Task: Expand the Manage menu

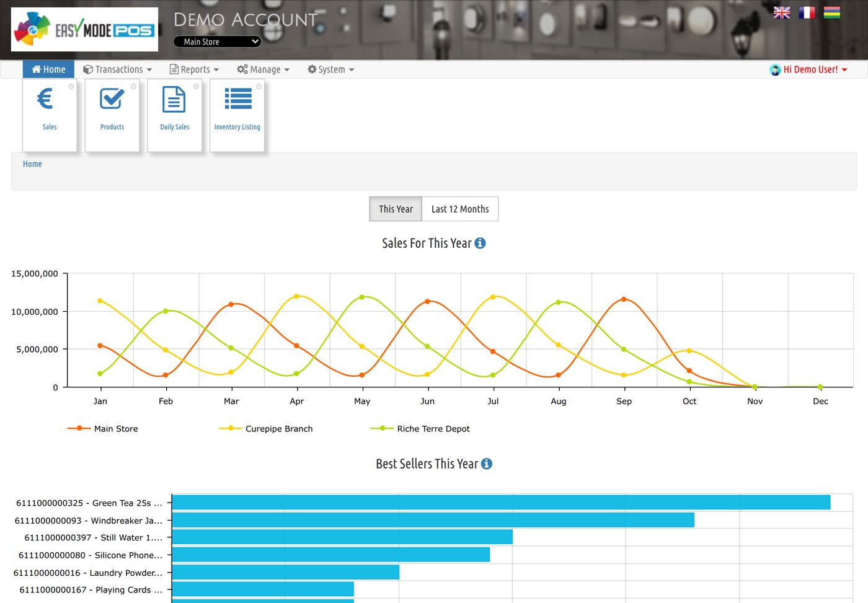Action: [263, 69]
